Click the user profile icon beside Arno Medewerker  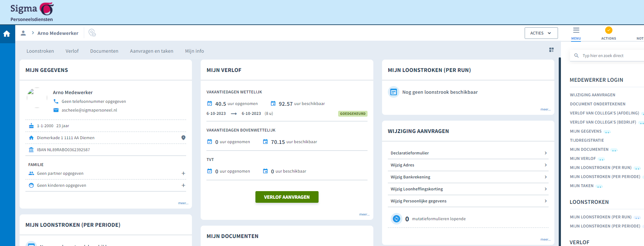[x=23, y=33]
